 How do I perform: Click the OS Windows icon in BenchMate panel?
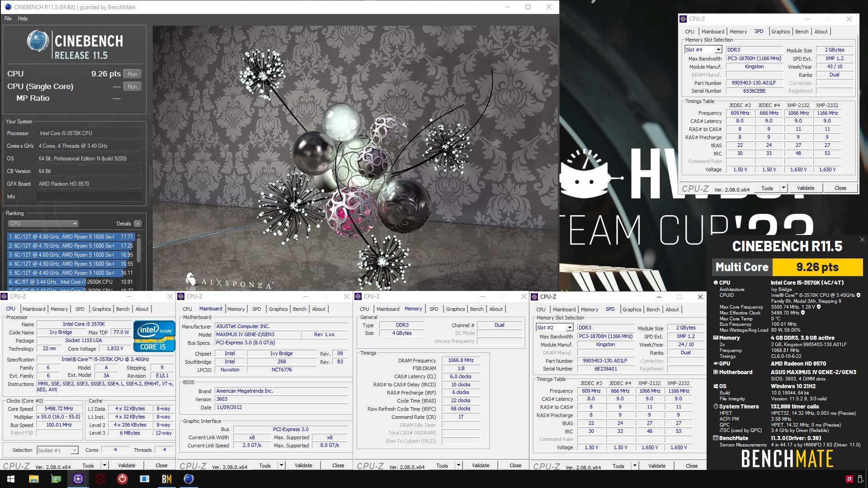[716, 386]
